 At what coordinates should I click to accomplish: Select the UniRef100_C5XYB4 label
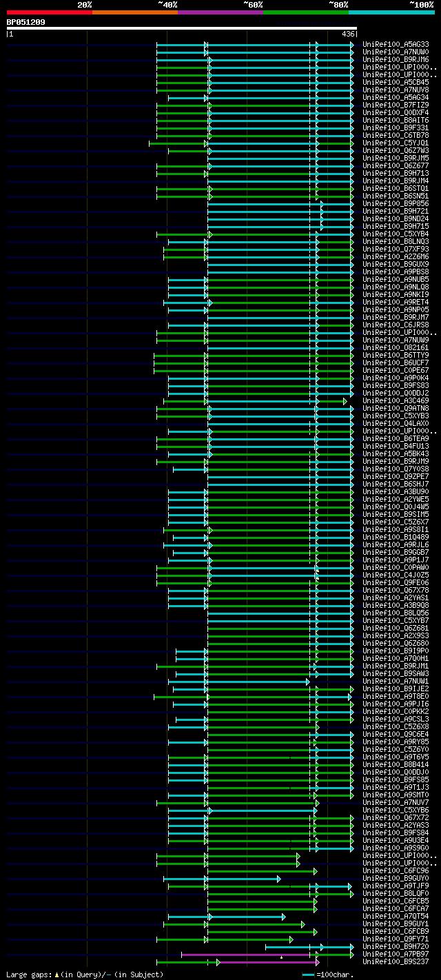coord(395,234)
